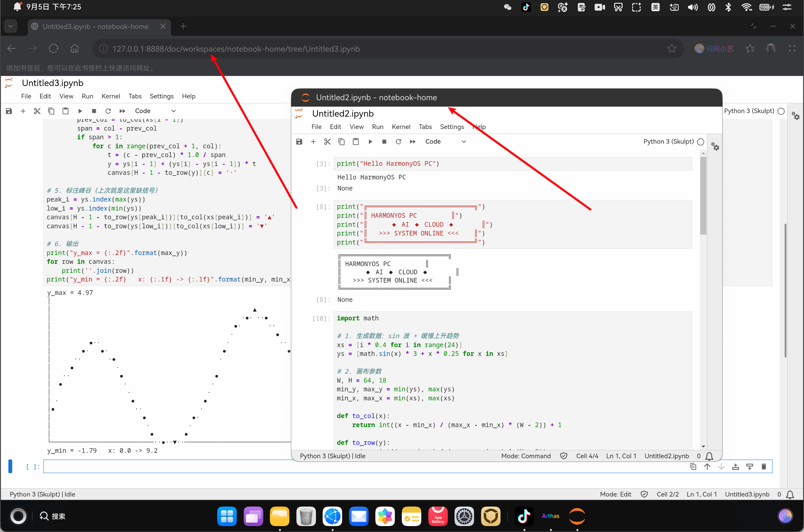Cut selected cell in Untitled2 toolbar
Viewport: 804px width, 532px height.
[x=327, y=141]
